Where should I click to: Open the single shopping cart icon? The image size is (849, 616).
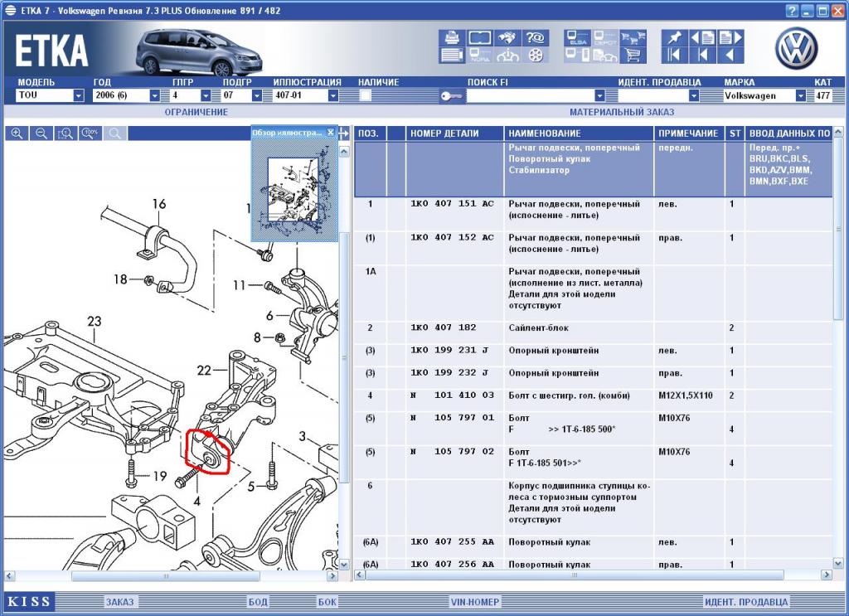point(633,55)
